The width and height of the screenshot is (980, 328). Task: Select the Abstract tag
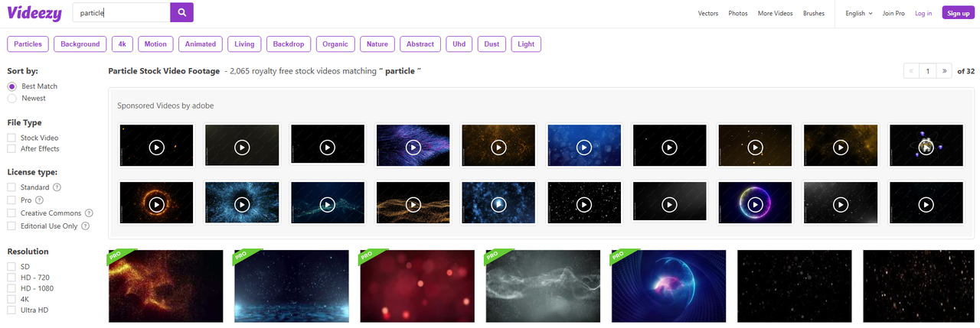point(420,44)
